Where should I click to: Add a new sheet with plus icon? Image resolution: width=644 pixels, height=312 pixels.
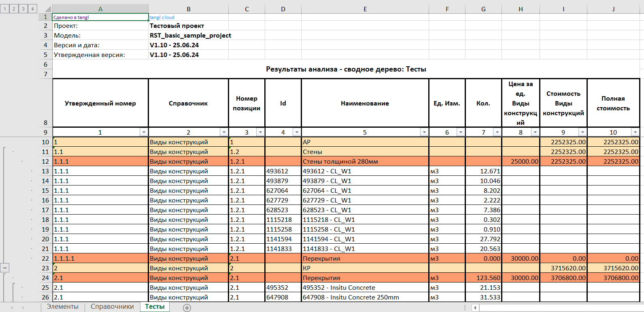click(x=187, y=308)
